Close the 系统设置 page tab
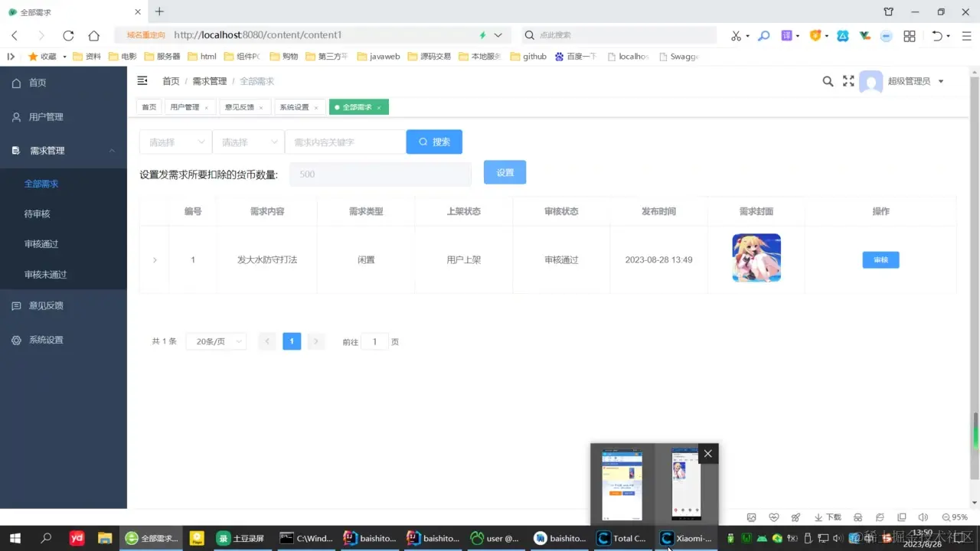Viewport: 980px width, 551px height. [316, 108]
